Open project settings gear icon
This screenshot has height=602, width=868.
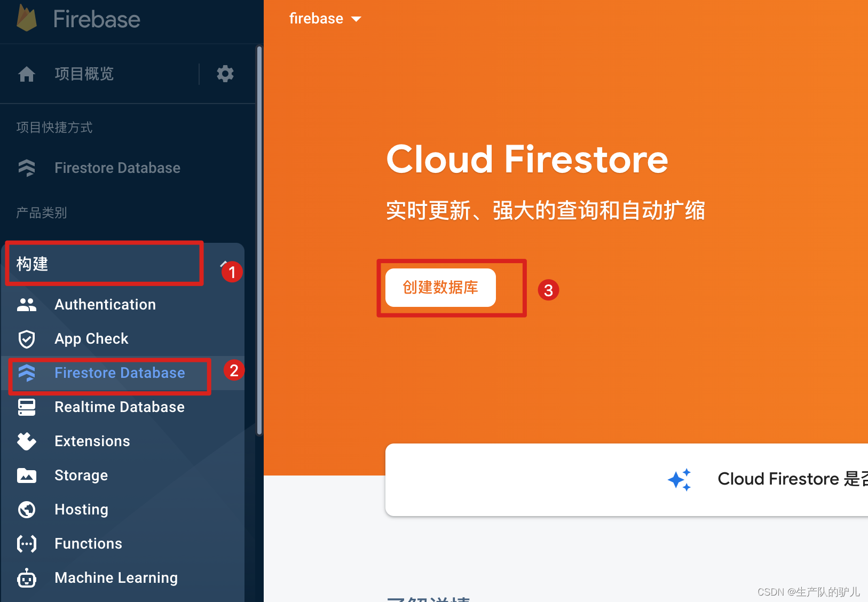coord(225,74)
